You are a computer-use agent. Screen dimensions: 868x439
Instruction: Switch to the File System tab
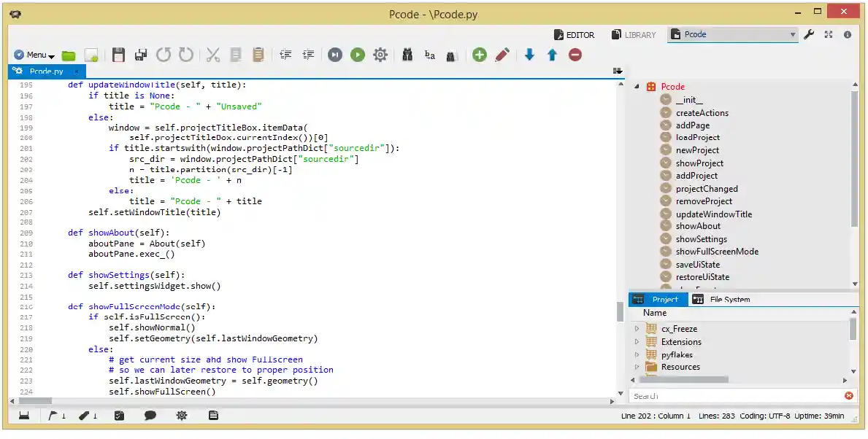point(729,299)
